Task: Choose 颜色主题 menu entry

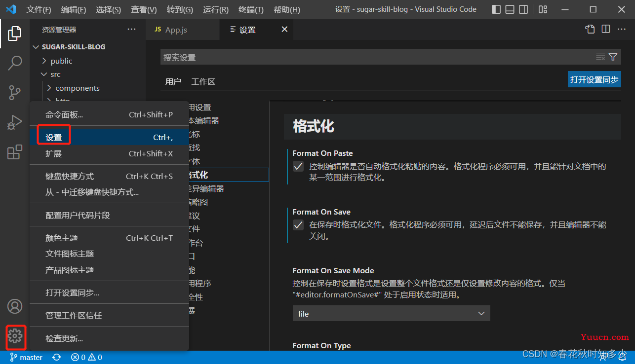Action: point(109,238)
